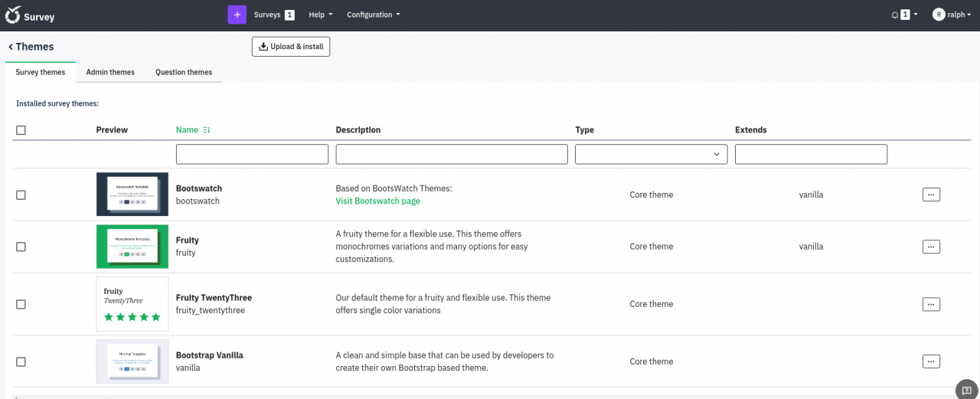980x399 pixels.
Task: Click the Bootswatch preview thumbnail
Action: coord(132,195)
